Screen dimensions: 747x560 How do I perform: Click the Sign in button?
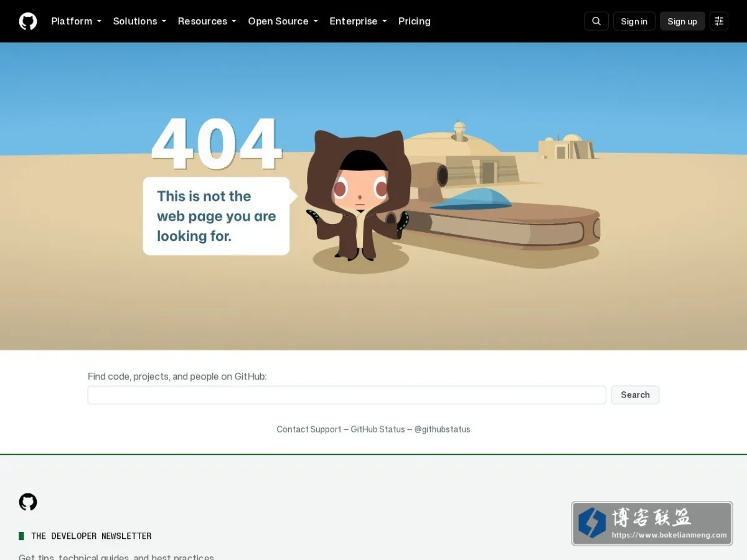point(634,21)
